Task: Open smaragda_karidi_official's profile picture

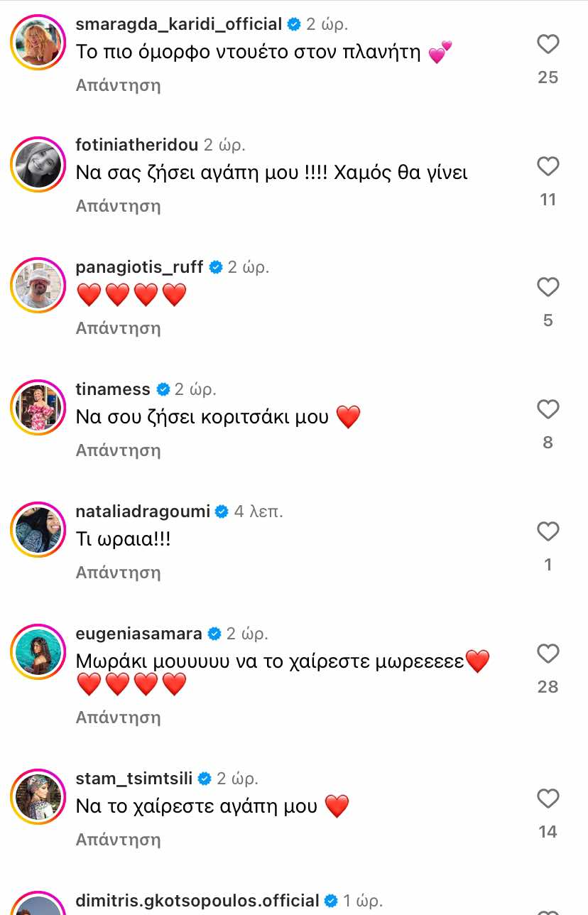Action: (x=38, y=42)
